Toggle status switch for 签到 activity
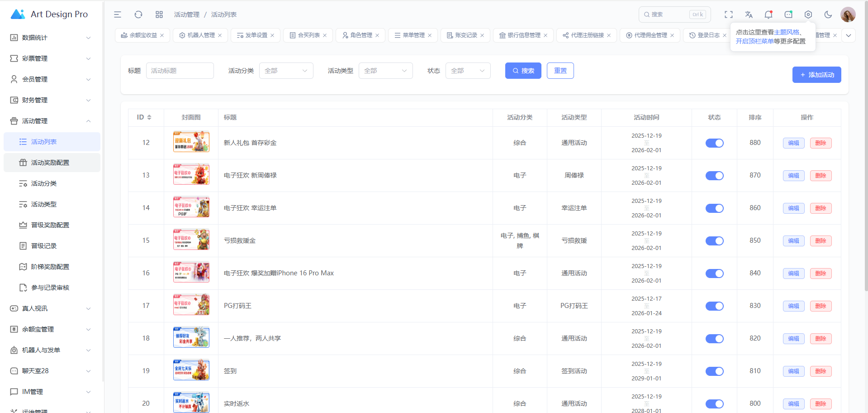This screenshot has width=868, height=413. tap(714, 371)
